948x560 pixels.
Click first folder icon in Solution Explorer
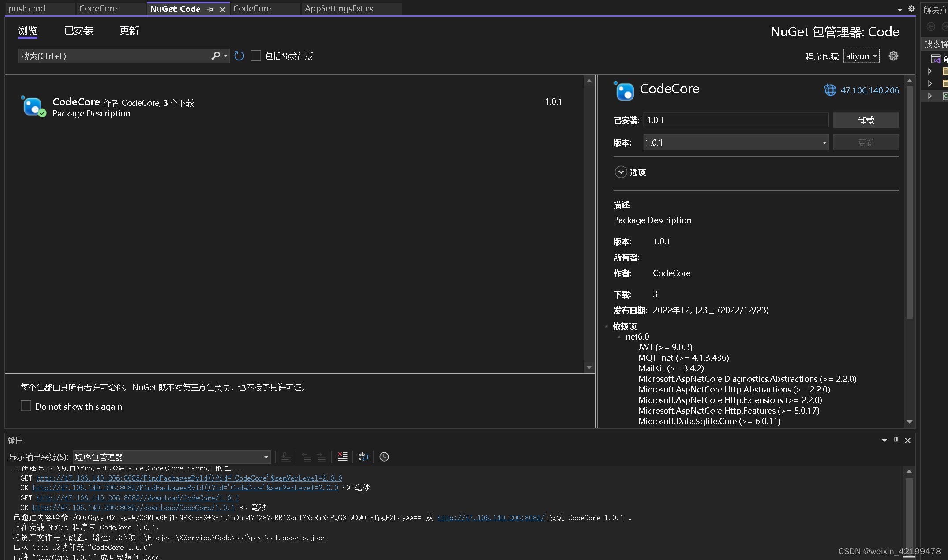(x=945, y=71)
